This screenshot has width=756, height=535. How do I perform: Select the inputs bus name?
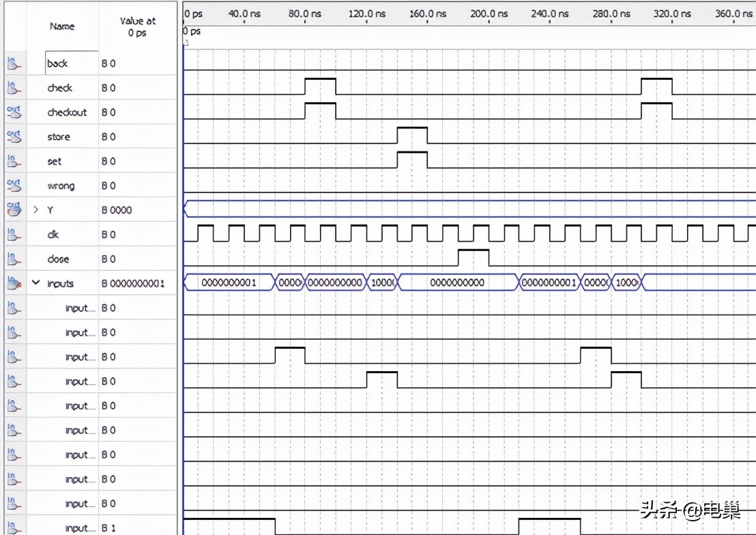(x=60, y=284)
